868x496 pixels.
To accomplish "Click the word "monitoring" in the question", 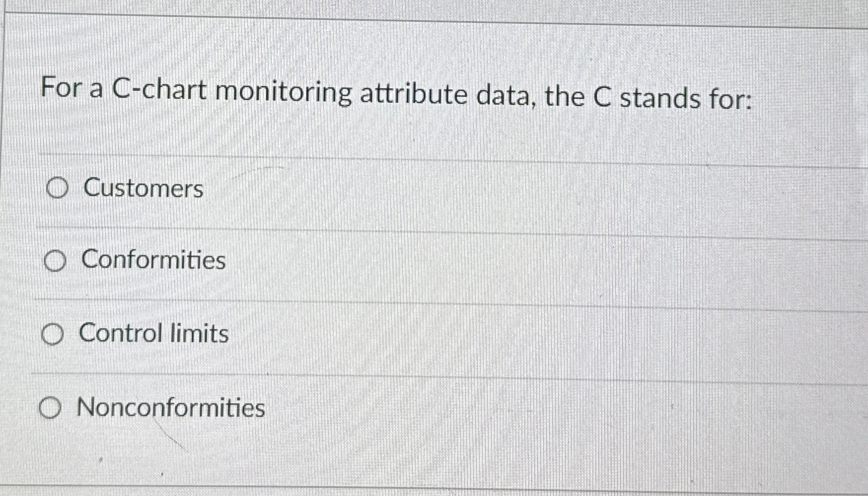I will [284, 93].
